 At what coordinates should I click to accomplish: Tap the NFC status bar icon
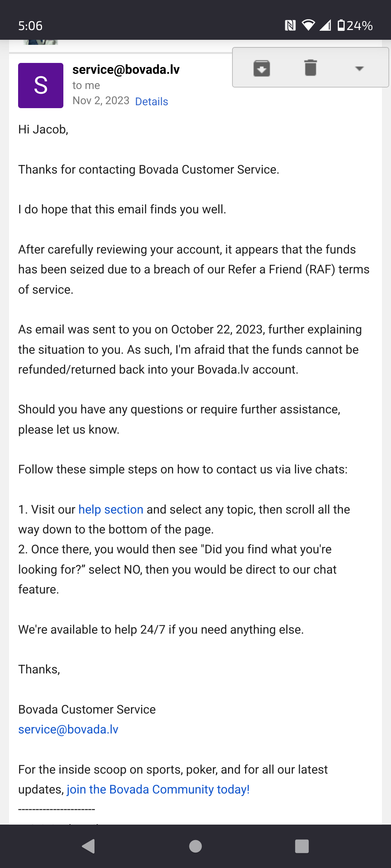[290, 25]
